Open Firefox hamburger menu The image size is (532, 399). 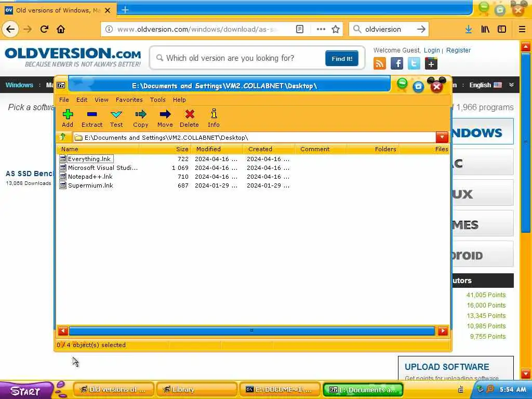point(522,29)
